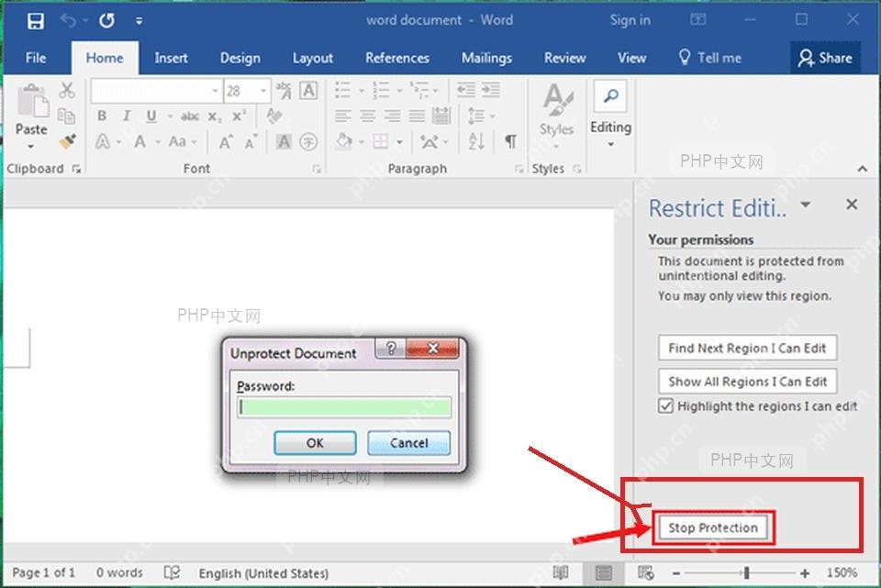The image size is (881, 588).
Task: Click the Numbering list icon
Action: (x=381, y=90)
